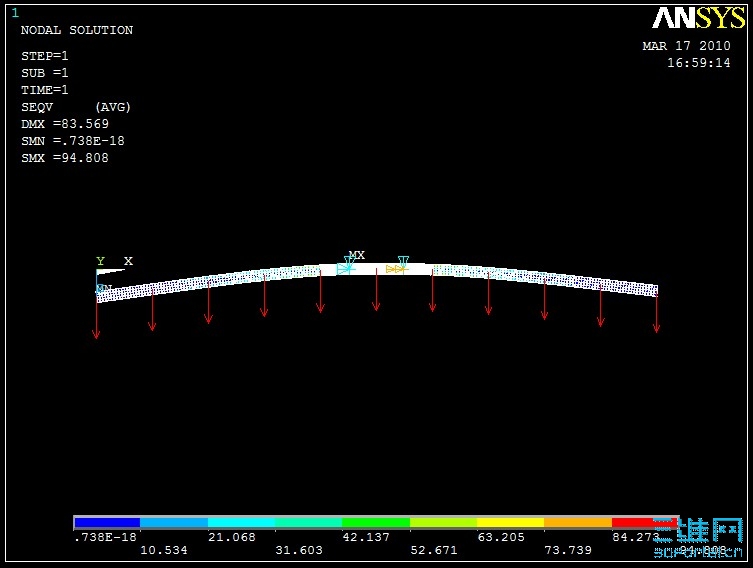Click the MAR 17 2010 date
This screenshot has width=753, height=568.
(687, 46)
